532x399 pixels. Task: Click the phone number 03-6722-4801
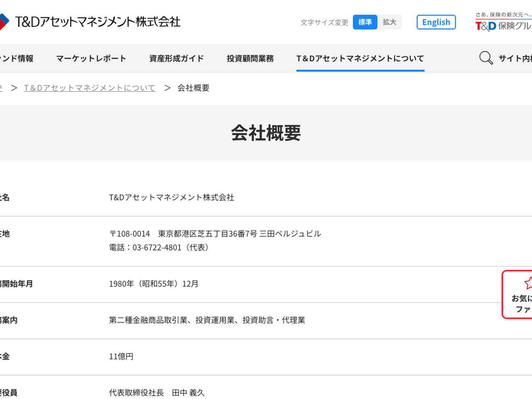[157, 247]
